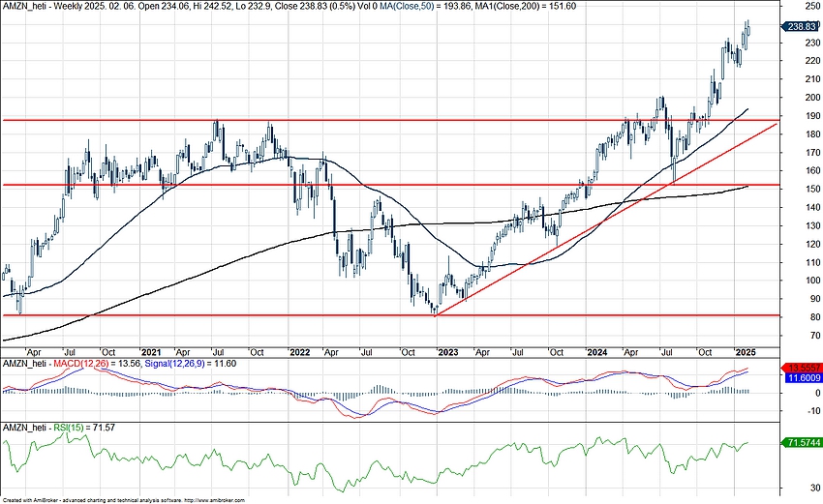Screen dimensions: 823x504
Task: Click the 110 price axis label
Action: 813,262
